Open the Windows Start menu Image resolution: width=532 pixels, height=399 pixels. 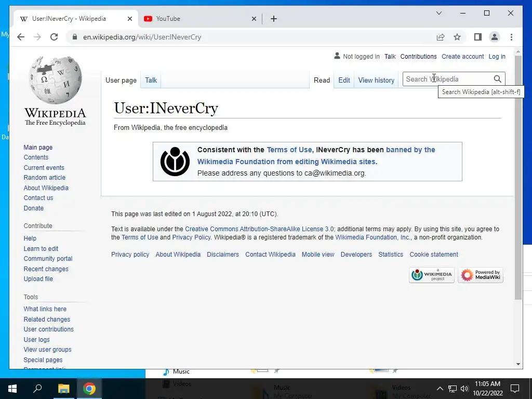12,389
